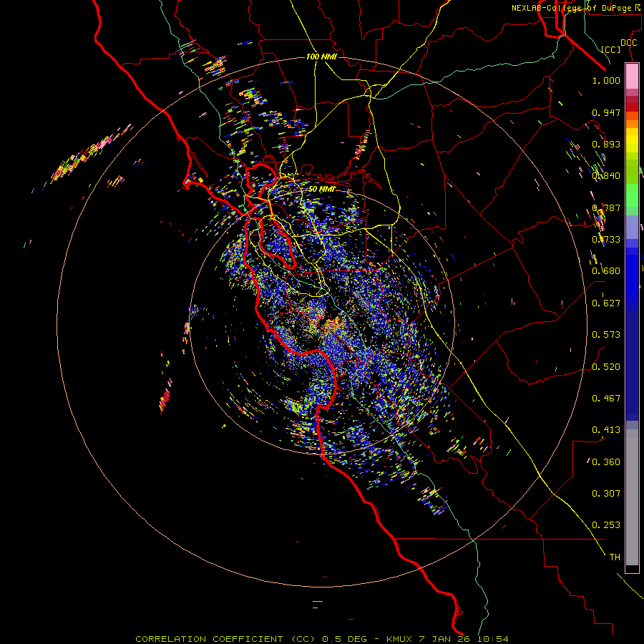Select the 0.573 legend value
This screenshot has width=644, height=644.
[606, 335]
